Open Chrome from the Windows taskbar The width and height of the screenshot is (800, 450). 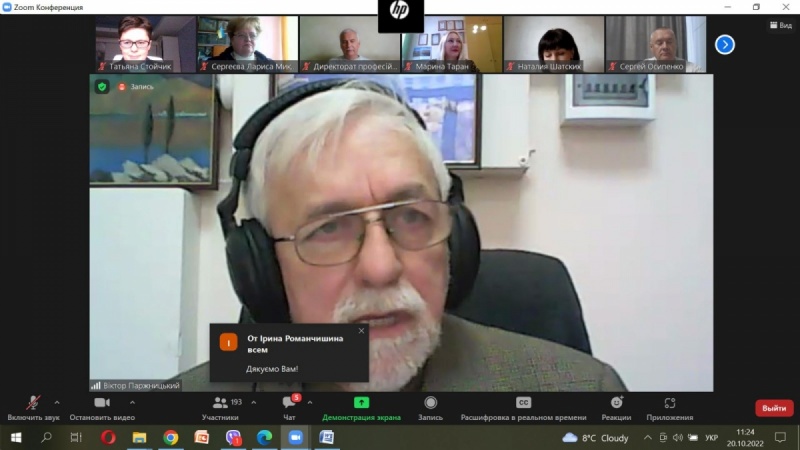(171, 437)
